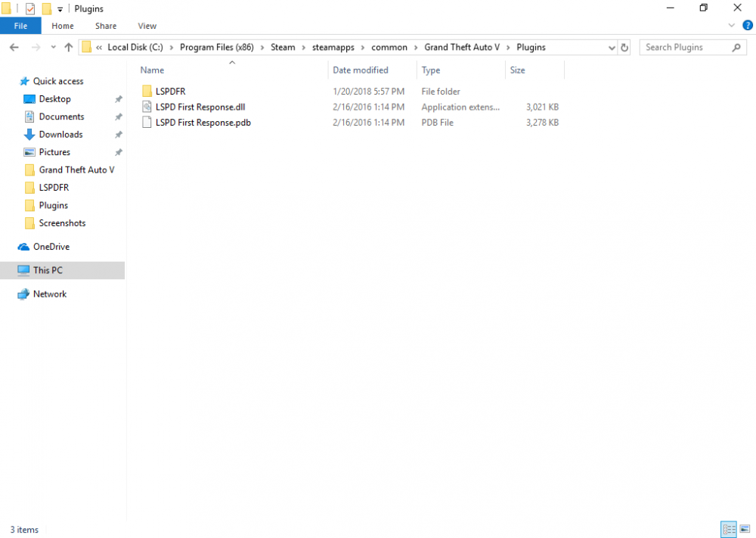Image resolution: width=756 pixels, height=538 pixels.
Task: Click the Search Plugins input box
Action: pyautogui.click(x=684, y=47)
